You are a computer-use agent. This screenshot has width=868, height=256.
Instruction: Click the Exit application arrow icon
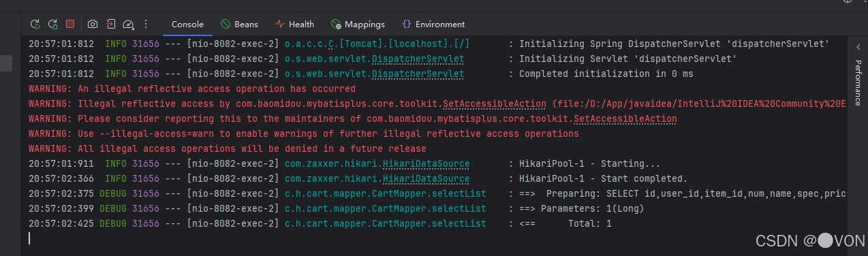click(x=110, y=24)
